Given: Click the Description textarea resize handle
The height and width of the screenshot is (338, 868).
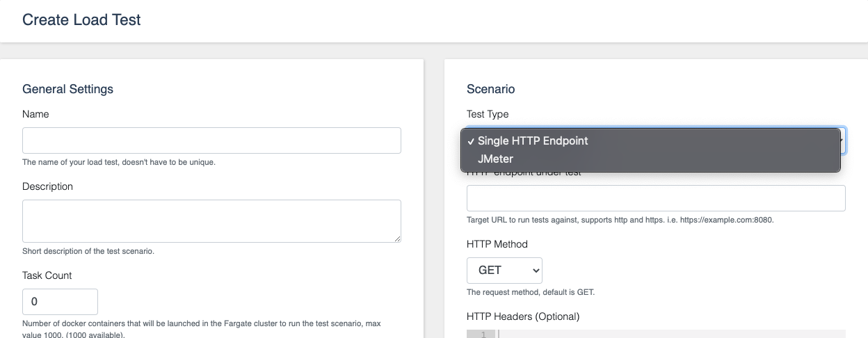Looking at the screenshot, I should point(397,239).
